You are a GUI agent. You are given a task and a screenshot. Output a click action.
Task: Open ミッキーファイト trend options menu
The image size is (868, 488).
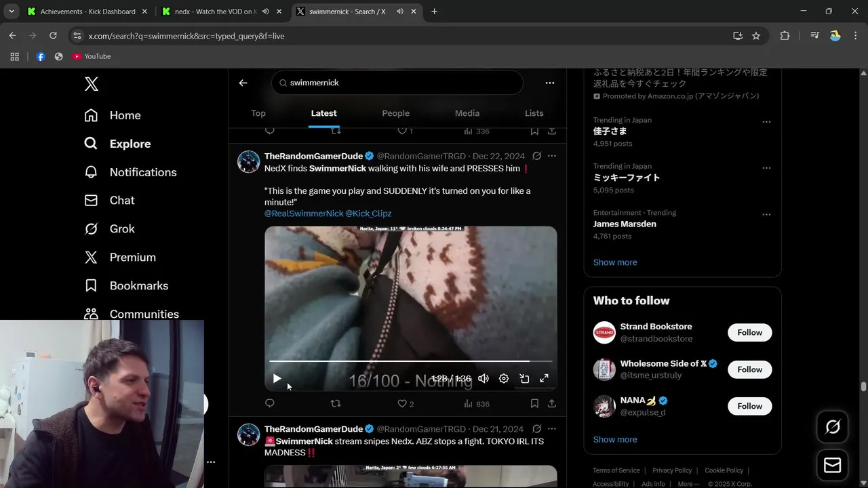point(766,168)
